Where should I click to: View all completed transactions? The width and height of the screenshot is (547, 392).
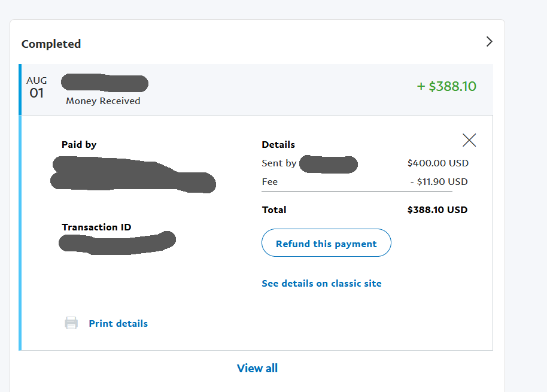257,368
